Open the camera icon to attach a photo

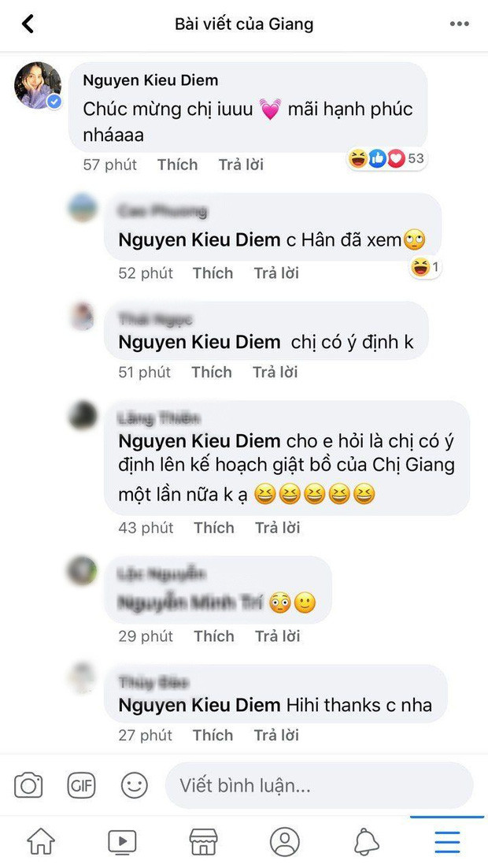click(x=28, y=785)
